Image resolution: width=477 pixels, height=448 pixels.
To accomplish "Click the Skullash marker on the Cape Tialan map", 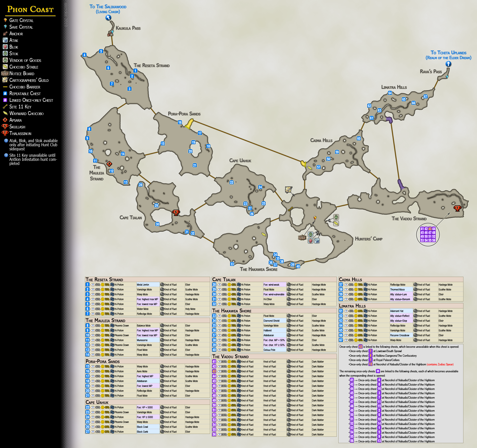I will click(x=176, y=212).
